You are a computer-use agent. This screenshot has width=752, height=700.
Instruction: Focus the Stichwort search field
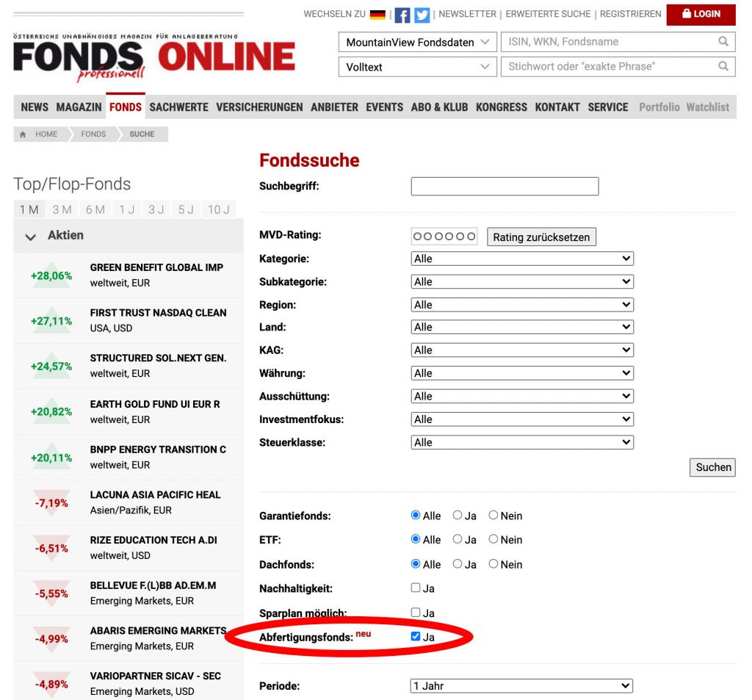click(x=618, y=66)
